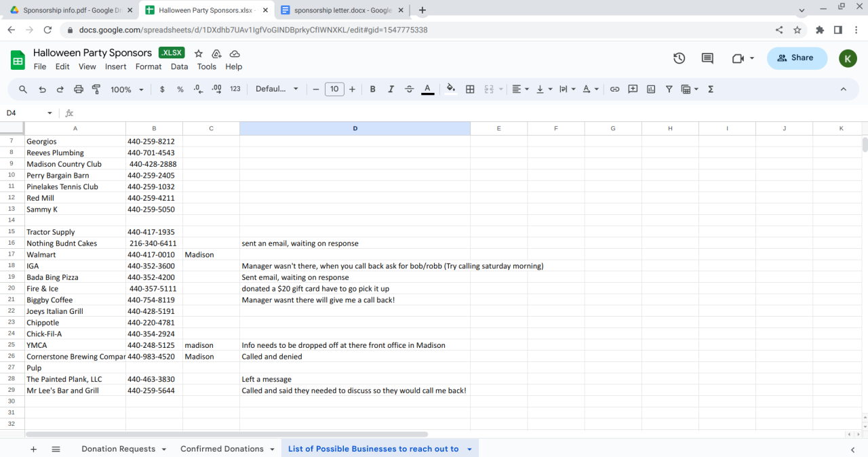Open the text color picker
Viewport: 868px width, 457px height.
click(x=427, y=90)
